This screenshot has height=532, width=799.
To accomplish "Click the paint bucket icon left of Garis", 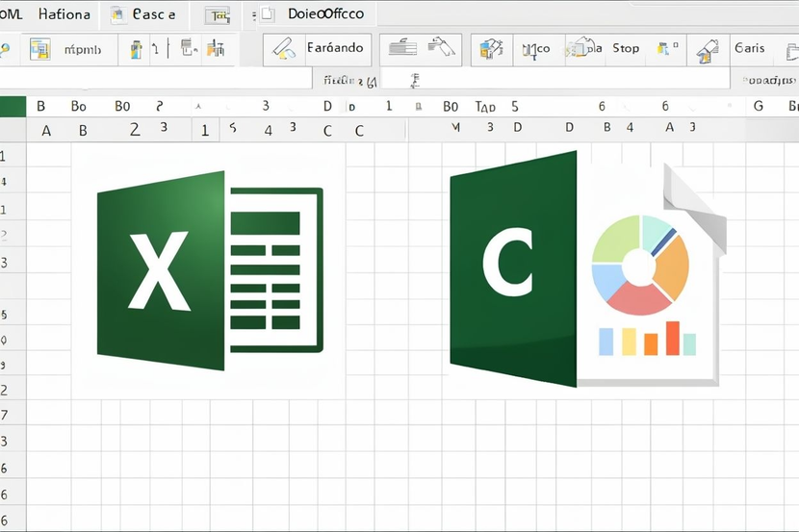I will tap(707, 50).
